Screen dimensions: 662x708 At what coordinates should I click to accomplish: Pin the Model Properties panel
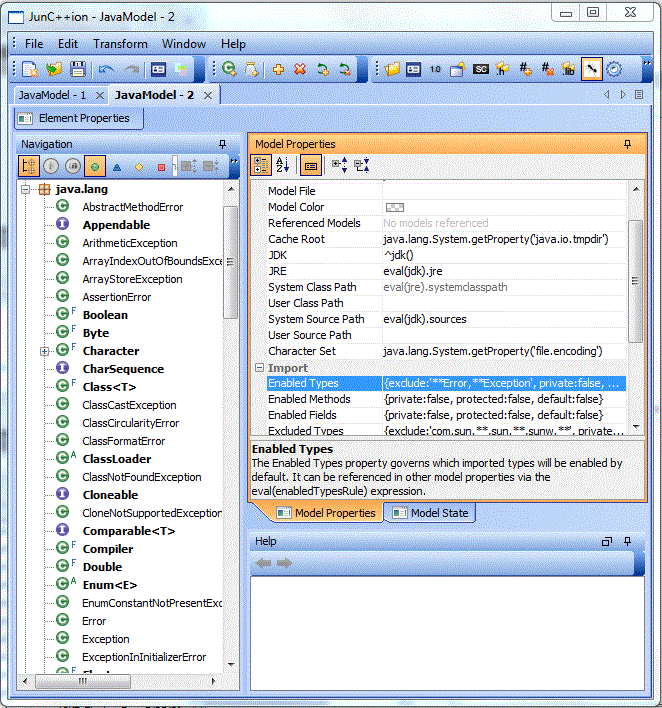tap(627, 144)
